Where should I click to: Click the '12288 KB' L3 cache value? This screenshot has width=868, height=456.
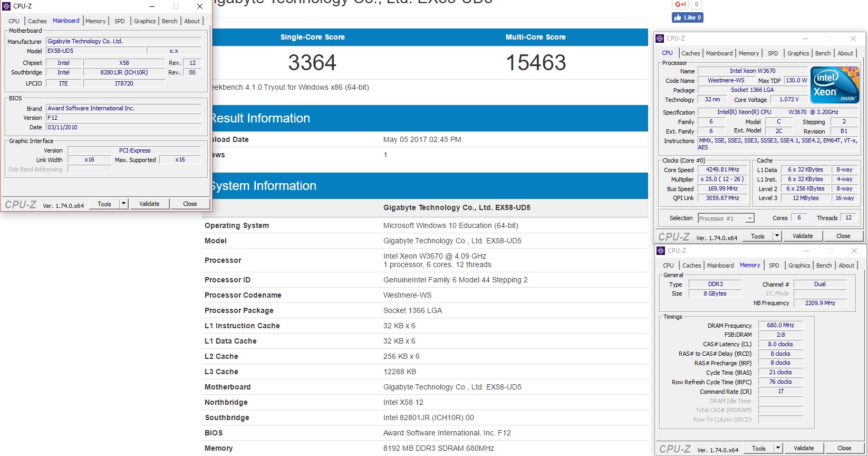tap(400, 372)
